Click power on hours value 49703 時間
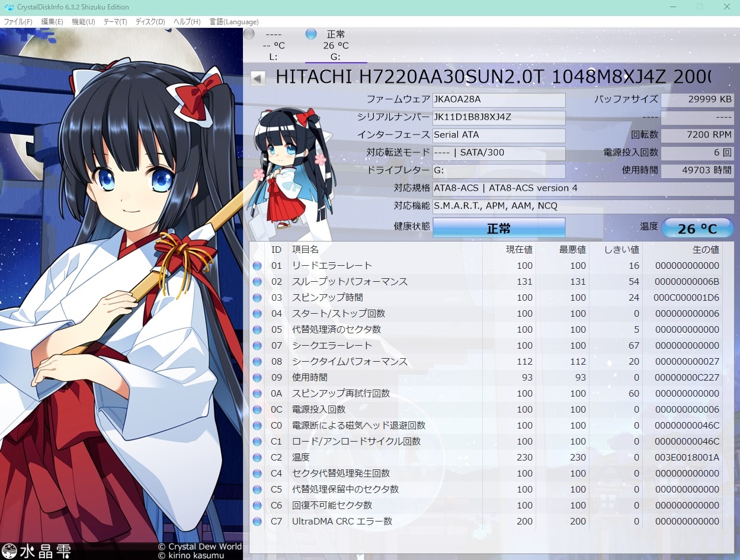The height and width of the screenshot is (560, 740). pyautogui.click(x=697, y=170)
